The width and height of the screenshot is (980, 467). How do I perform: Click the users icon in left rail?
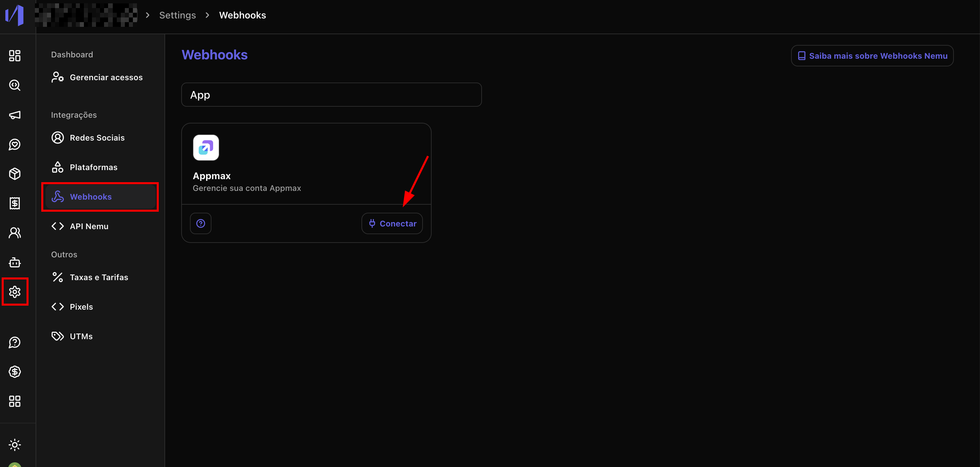pos(14,233)
